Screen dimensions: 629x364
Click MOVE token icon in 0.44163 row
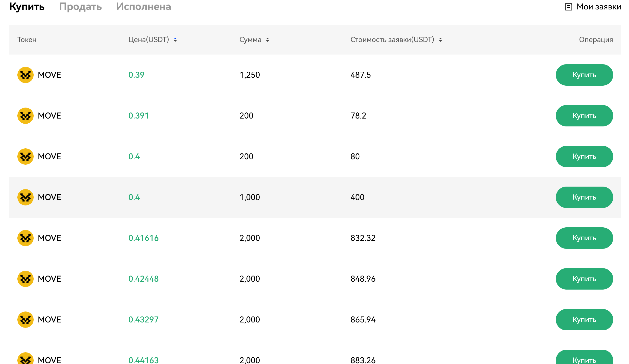(26, 358)
